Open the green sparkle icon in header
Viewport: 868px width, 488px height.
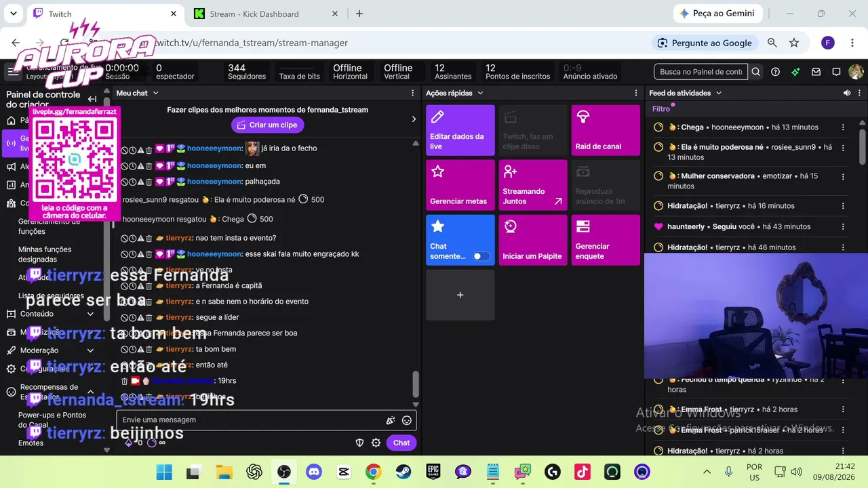795,72
